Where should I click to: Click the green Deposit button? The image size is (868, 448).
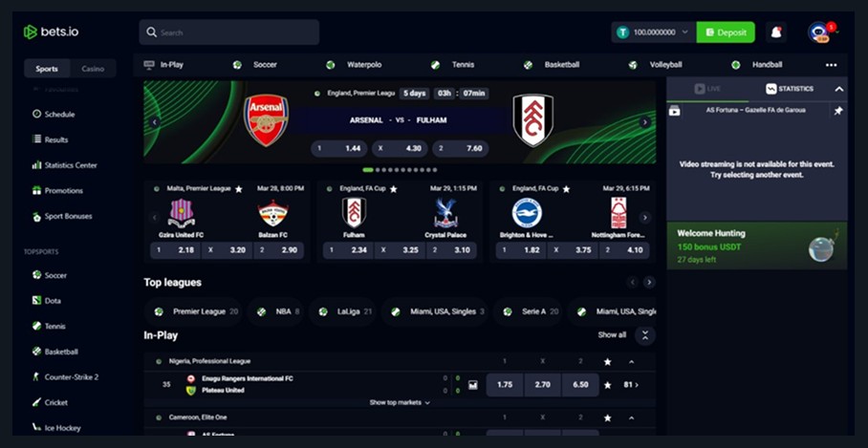click(x=726, y=32)
